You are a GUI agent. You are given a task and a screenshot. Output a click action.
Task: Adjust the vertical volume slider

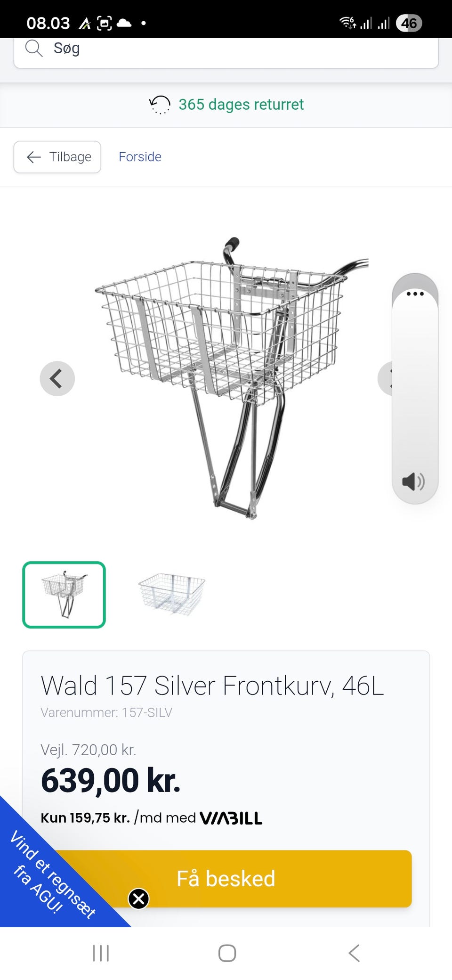[415, 382]
